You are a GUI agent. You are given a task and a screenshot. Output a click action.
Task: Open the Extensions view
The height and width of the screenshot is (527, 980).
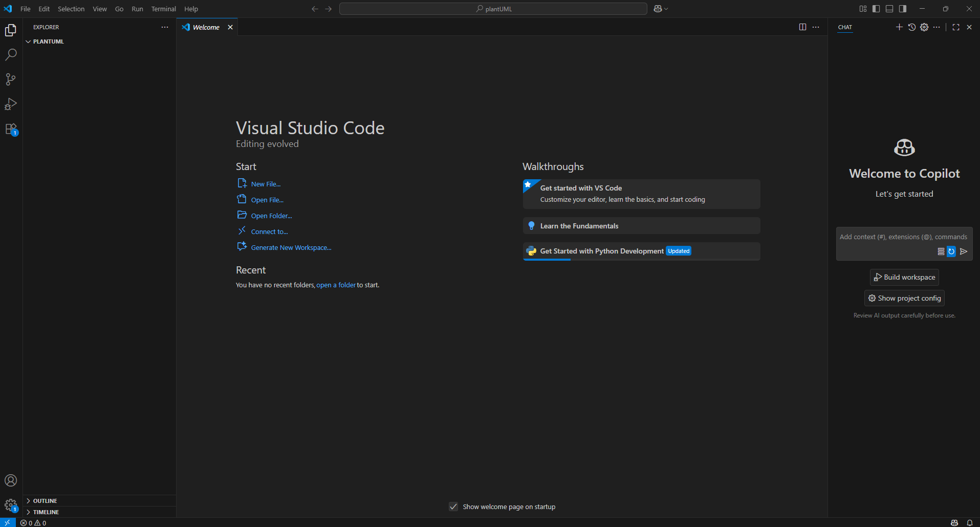(11, 129)
